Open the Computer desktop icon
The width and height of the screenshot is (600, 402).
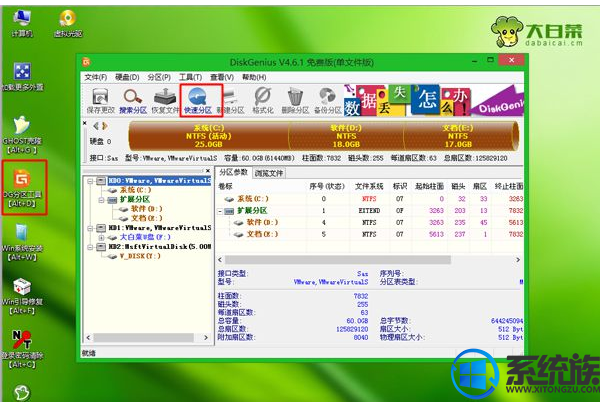pos(22,24)
